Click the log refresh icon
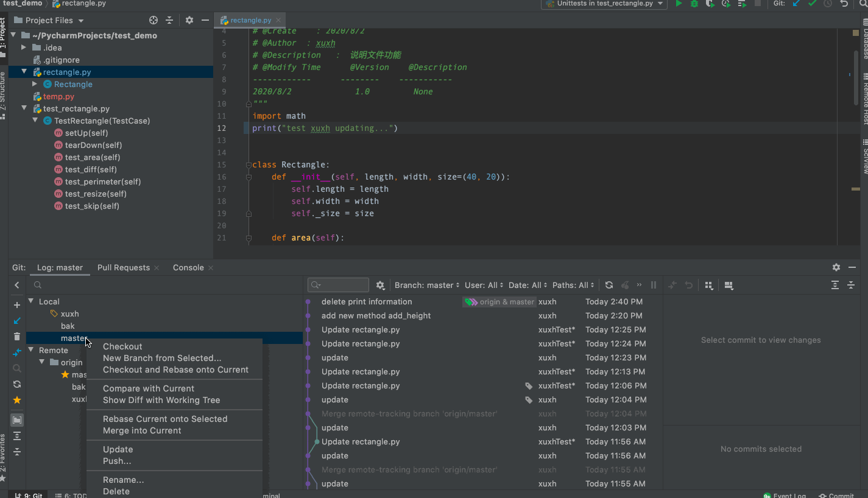The image size is (868, 498). 609,285
